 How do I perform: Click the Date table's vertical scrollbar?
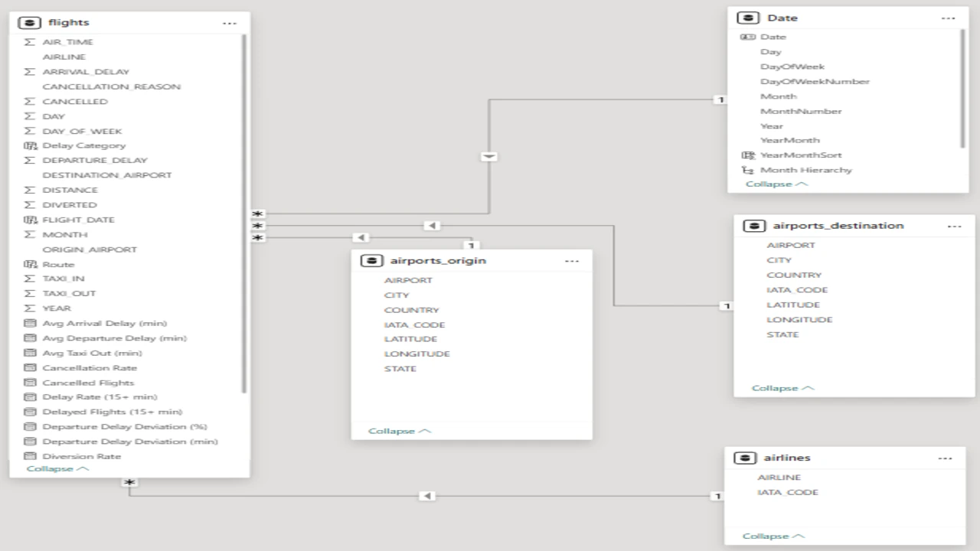pos(962,88)
